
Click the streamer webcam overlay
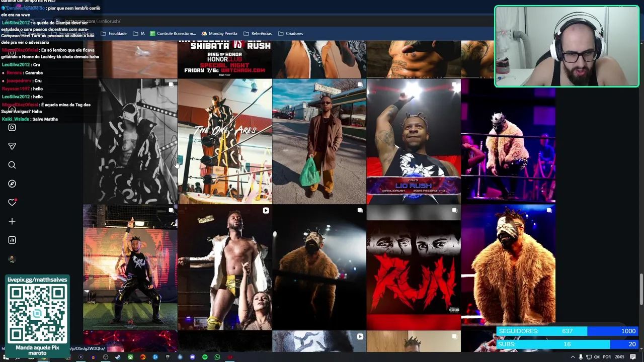(567, 46)
